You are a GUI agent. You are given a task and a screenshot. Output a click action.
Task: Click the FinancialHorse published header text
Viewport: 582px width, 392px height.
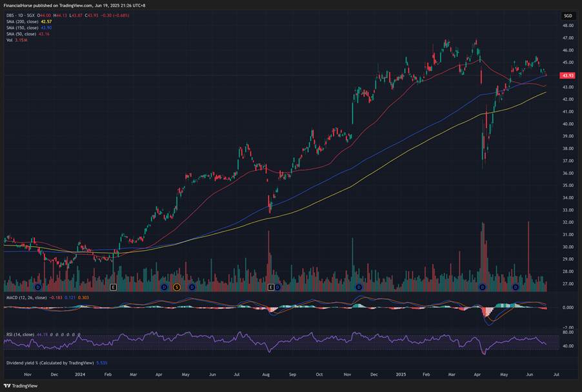[x=75, y=6]
